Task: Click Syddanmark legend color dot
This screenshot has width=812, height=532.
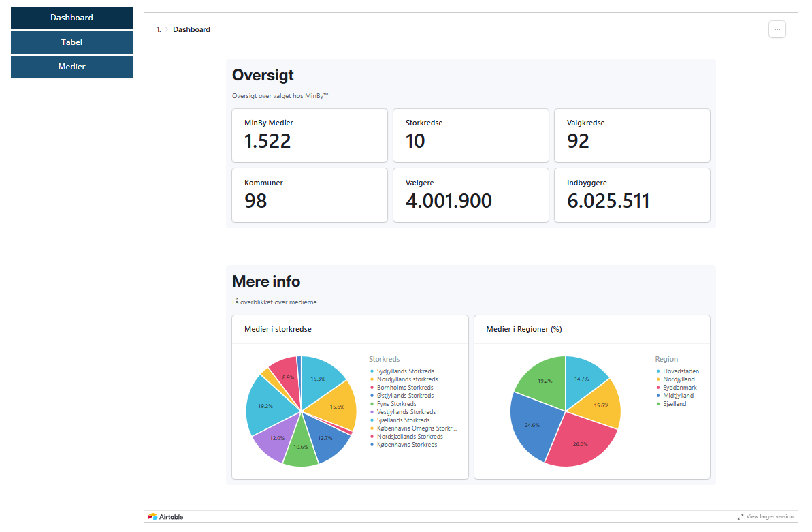Action: pyautogui.click(x=658, y=388)
